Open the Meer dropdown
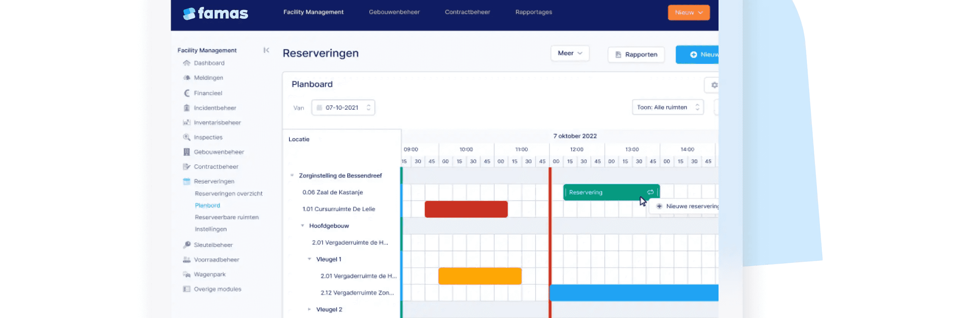This screenshot has width=980, height=318. click(x=570, y=53)
